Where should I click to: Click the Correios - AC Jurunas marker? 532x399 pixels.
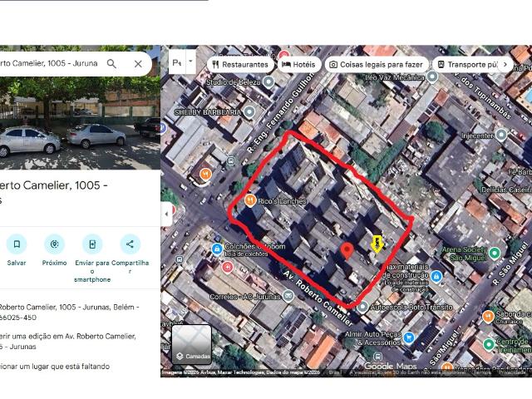point(288,296)
